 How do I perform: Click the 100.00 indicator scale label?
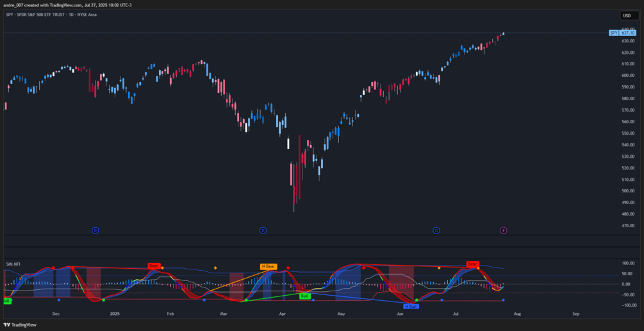tap(629, 263)
